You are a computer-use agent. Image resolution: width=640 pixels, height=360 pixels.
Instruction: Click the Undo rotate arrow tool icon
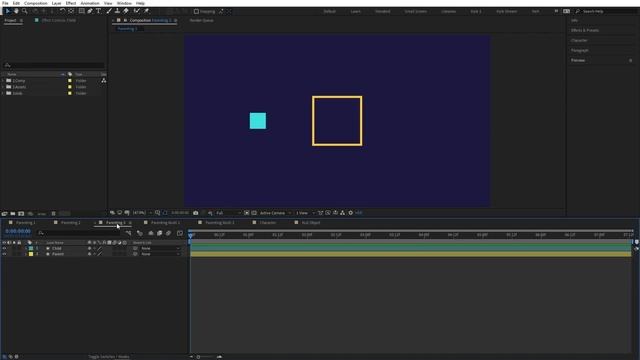(x=62, y=11)
